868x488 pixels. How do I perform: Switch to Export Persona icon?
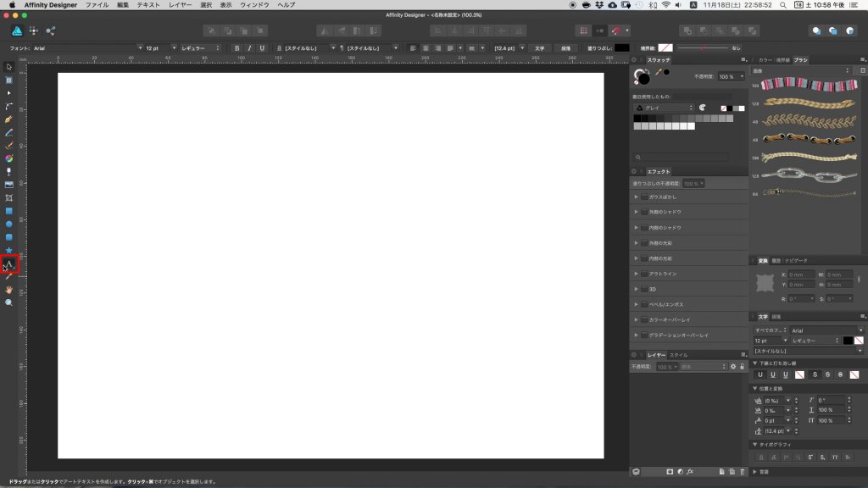[x=50, y=31]
